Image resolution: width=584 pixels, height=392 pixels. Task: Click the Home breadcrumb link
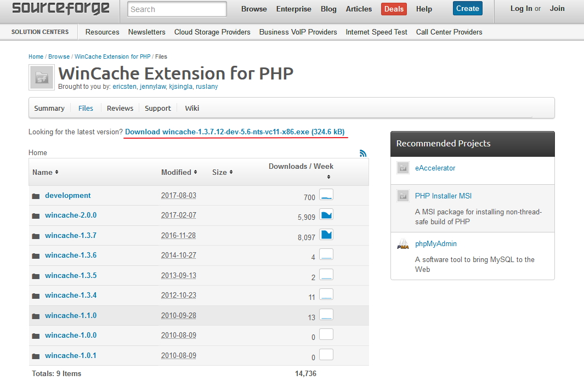pyautogui.click(x=36, y=56)
